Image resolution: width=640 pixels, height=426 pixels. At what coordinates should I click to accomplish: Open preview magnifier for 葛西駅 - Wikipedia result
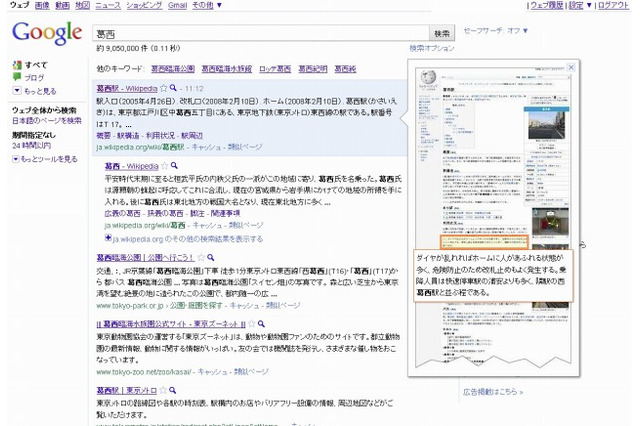pos(173,88)
